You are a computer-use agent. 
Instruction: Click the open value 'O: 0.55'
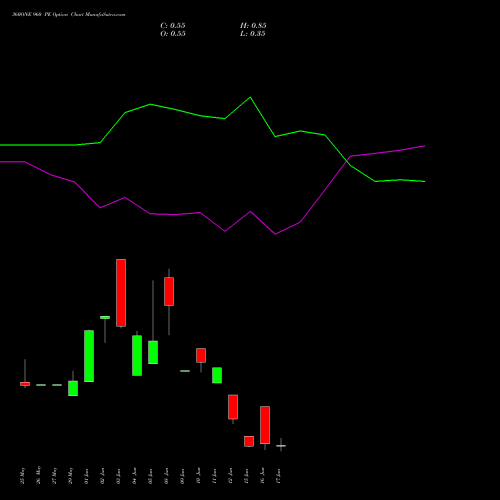[173, 34]
